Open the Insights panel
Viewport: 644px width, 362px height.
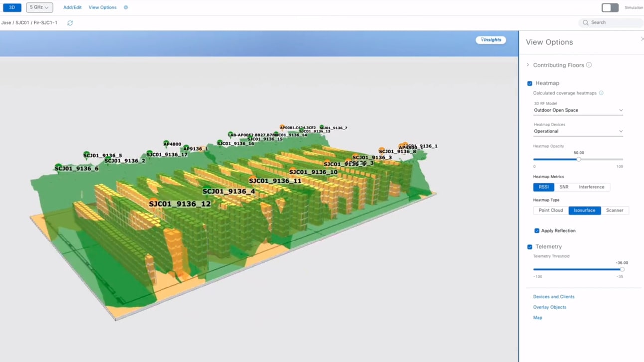490,40
